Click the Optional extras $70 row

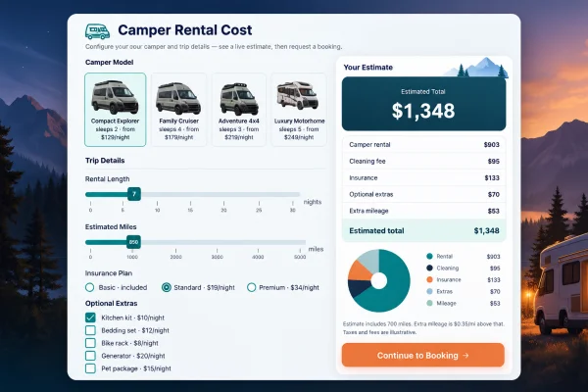pyautogui.click(x=424, y=194)
